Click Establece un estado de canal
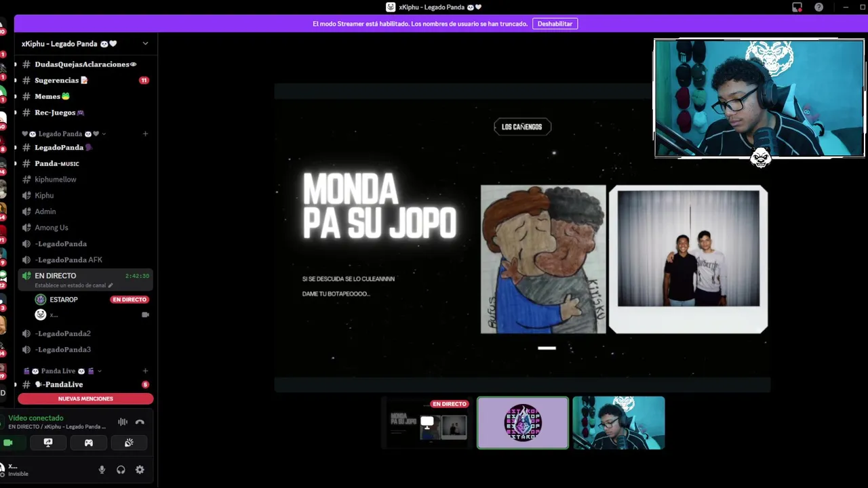The image size is (868, 488). pos(74,285)
